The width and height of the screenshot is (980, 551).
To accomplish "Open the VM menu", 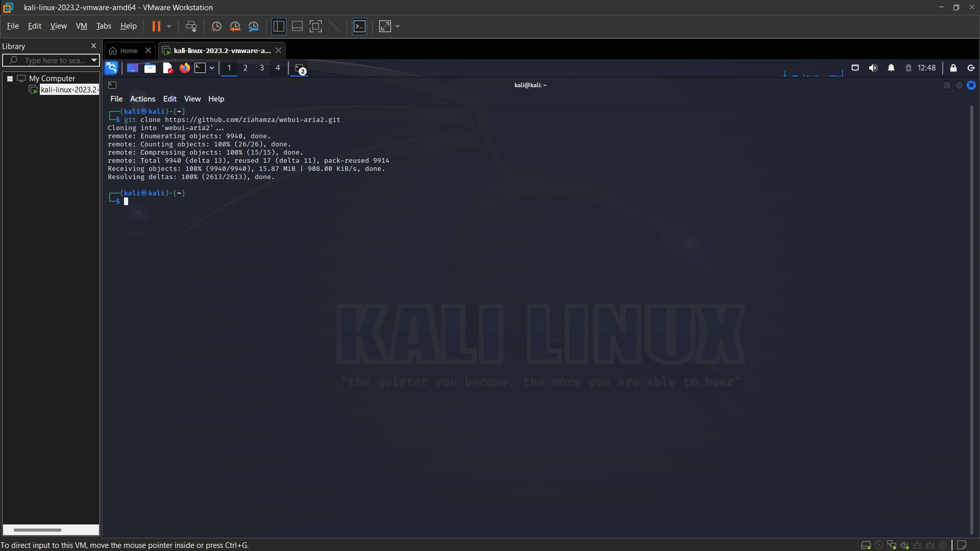I will point(81,26).
